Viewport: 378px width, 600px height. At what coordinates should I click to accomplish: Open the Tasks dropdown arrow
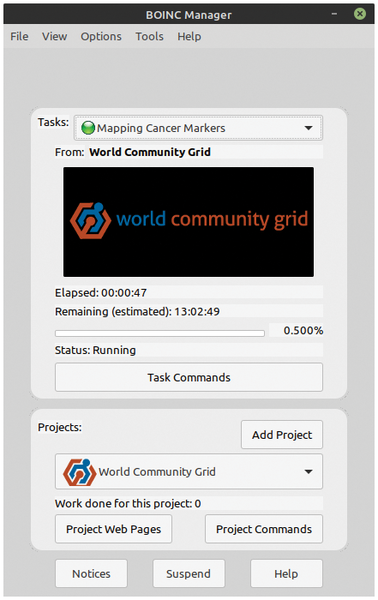tap(308, 128)
